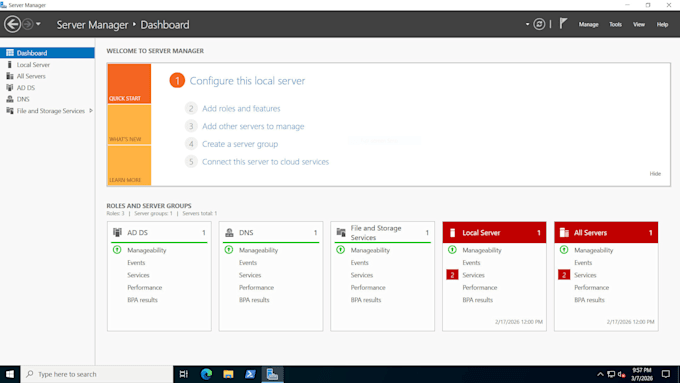Click the taskbar search box
The height and width of the screenshot is (383, 680).
click(x=97, y=374)
